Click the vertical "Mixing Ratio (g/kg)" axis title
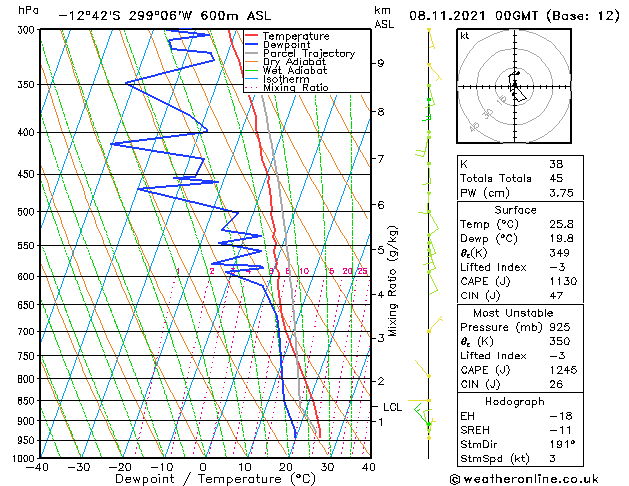629x486 pixels. (x=392, y=281)
